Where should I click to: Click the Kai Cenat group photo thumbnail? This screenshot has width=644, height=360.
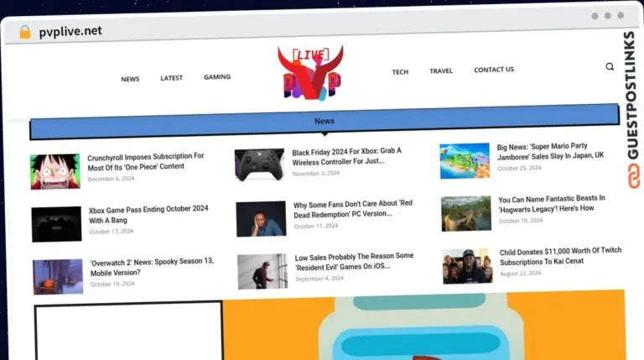[x=467, y=266]
